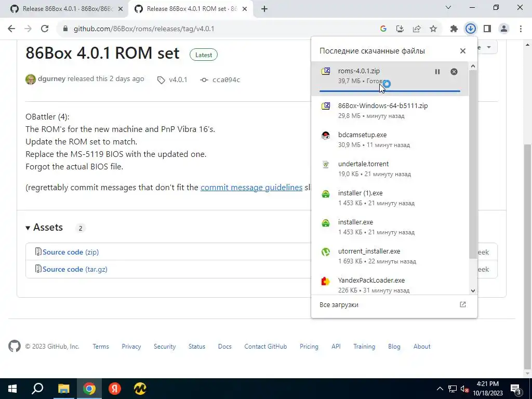532x399 pixels.
Task: Click the github.com address bar URL
Action: coord(144,29)
